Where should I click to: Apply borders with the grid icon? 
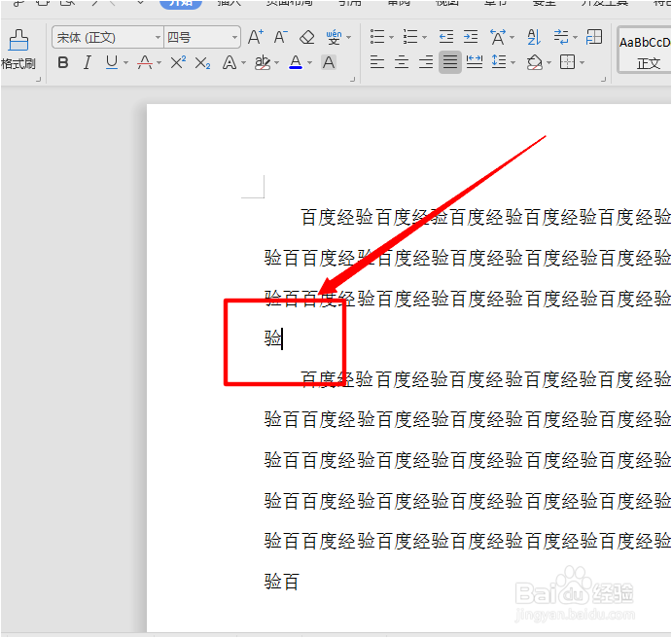coord(567,62)
